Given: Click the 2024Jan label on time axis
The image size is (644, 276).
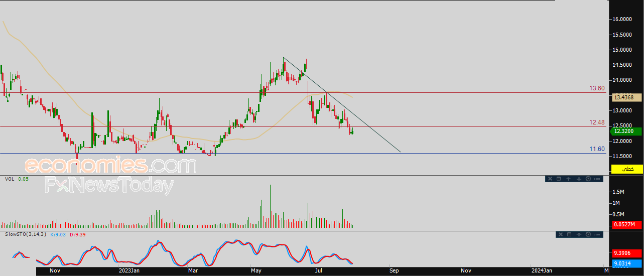Looking at the screenshot, I should (x=542, y=270).
